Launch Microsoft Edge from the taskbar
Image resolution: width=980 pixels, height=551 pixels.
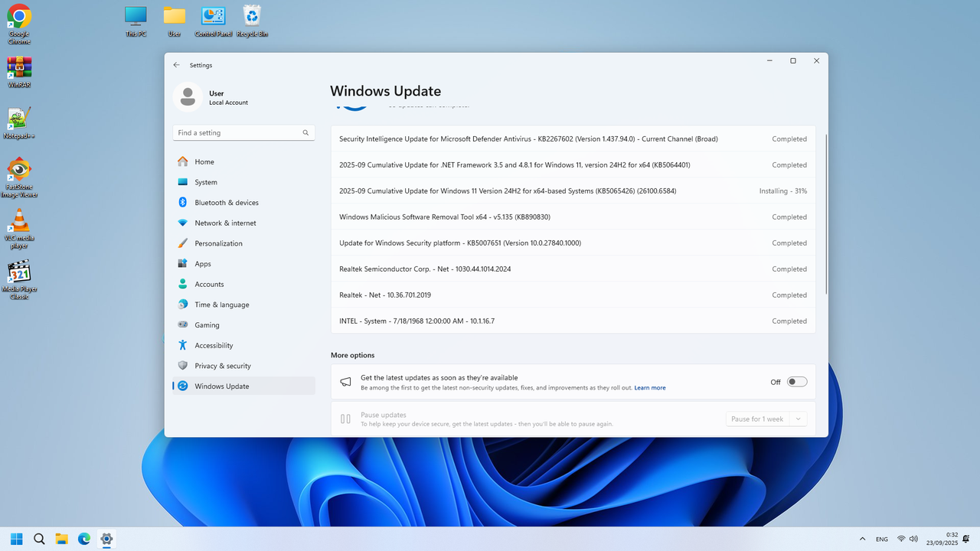coord(84,539)
